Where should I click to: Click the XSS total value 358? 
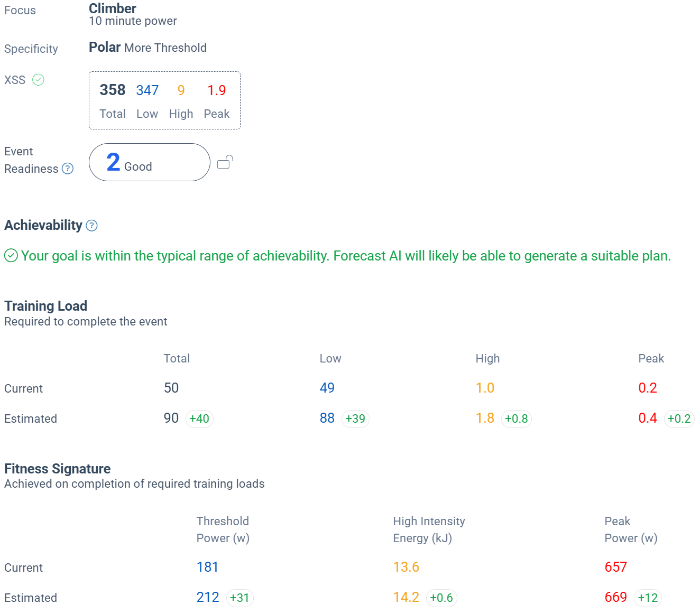[x=113, y=90]
